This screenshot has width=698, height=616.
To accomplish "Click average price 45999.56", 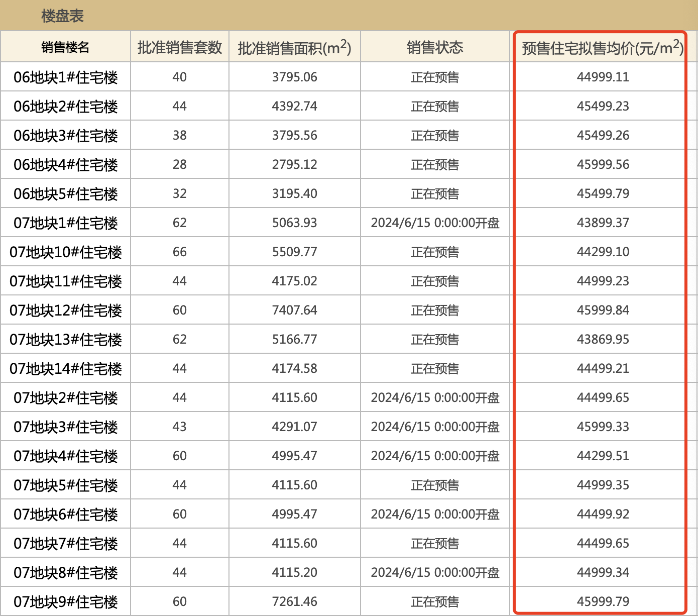I will 603,164.
